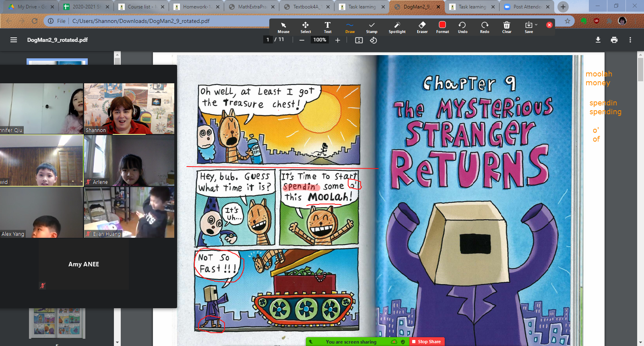Close the DogMan2_9 tab
644x346 pixels.
click(x=438, y=7)
